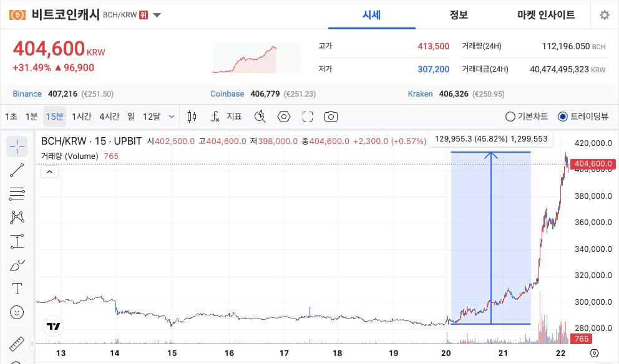Click the measurement tooltip 129,955.3 (45.82%)
Screen dimensions: 619x364
491,139
